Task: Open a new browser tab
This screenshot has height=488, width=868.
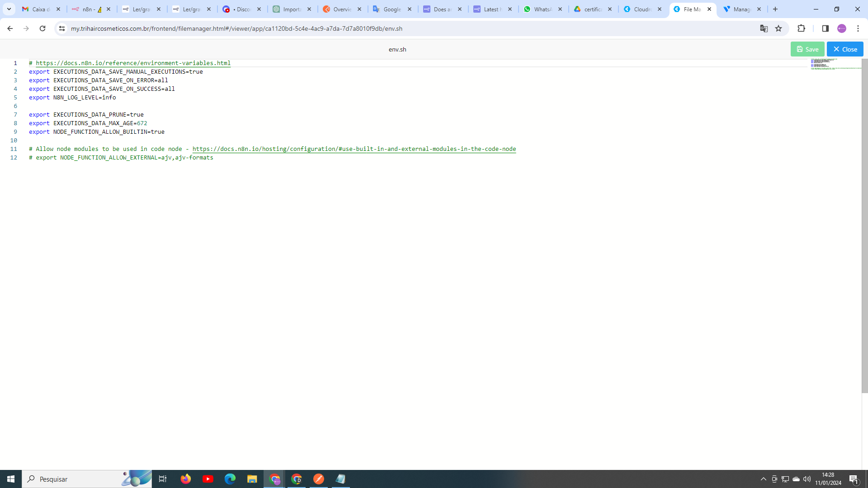Action: pos(775,9)
